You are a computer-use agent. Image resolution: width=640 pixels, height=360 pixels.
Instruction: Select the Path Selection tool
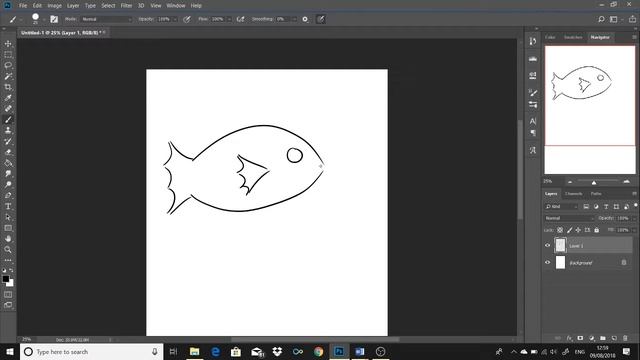coord(8,217)
